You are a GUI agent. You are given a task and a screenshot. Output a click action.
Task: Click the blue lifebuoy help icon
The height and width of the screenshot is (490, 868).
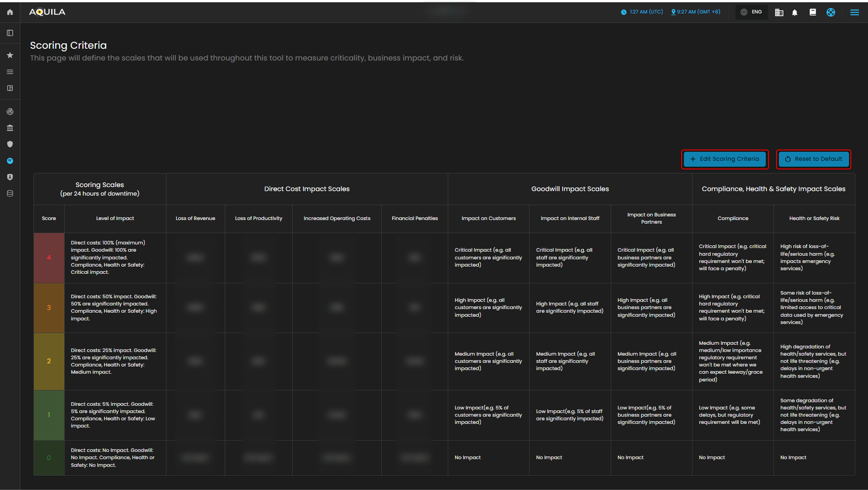tap(831, 12)
